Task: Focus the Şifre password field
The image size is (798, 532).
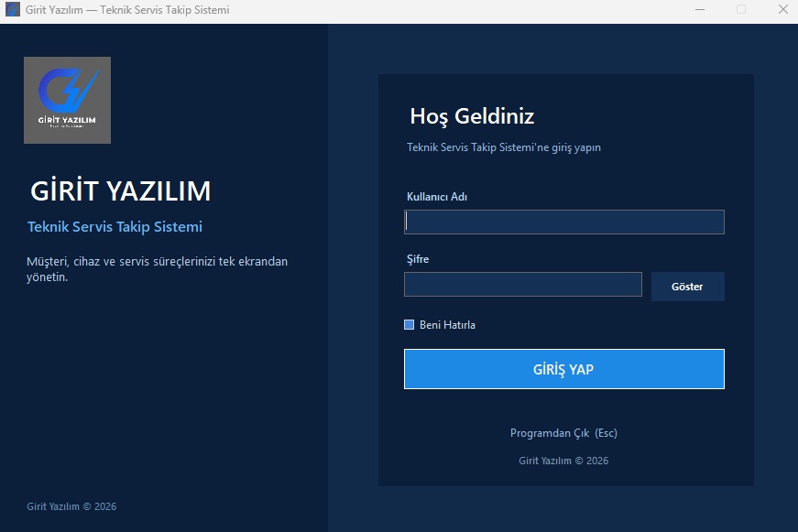Action: coord(522,284)
